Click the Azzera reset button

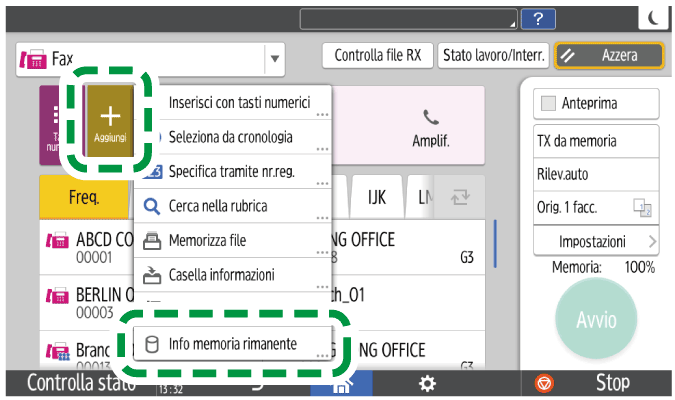click(x=610, y=56)
